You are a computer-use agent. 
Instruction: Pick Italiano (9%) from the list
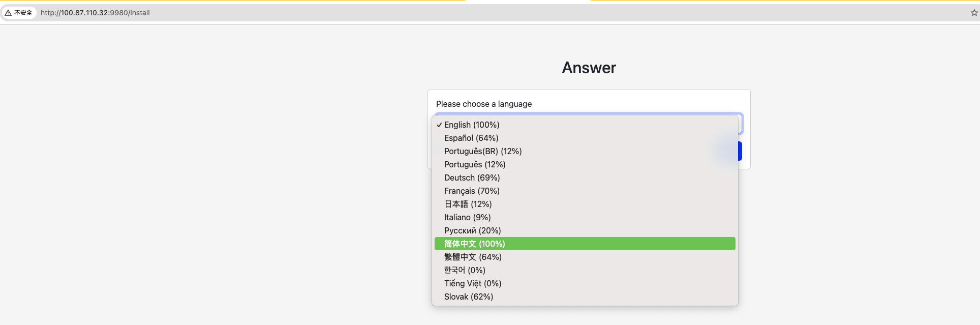[467, 217]
